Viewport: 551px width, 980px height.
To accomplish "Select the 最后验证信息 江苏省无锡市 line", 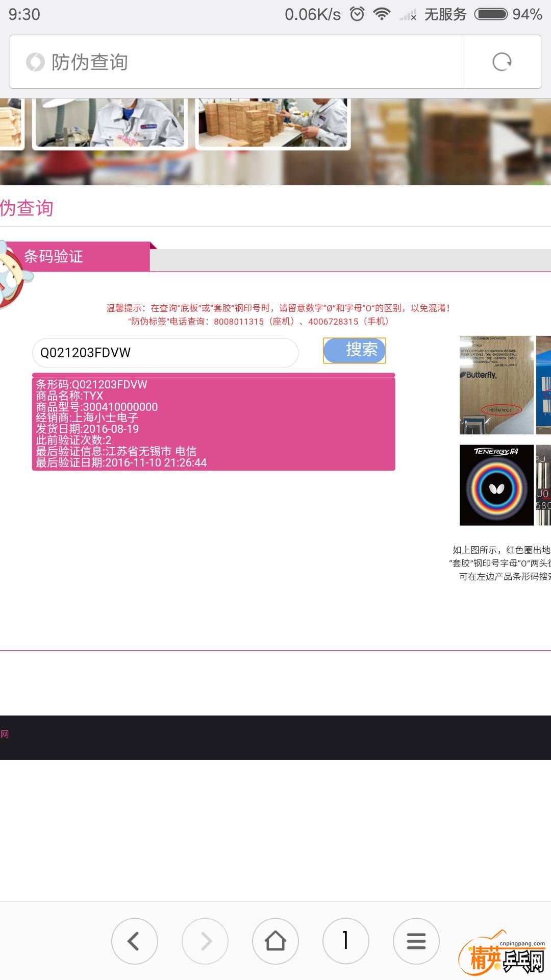I will click(x=116, y=451).
